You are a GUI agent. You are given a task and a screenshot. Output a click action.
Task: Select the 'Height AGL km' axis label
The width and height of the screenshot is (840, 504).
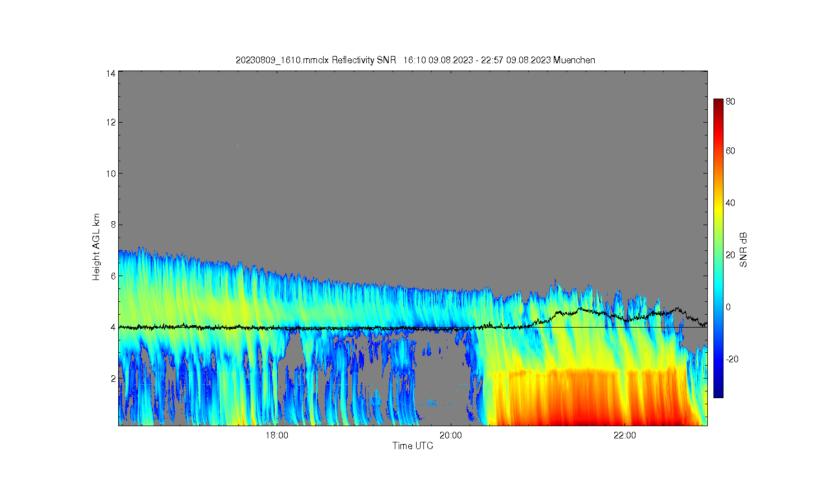click(x=96, y=248)
